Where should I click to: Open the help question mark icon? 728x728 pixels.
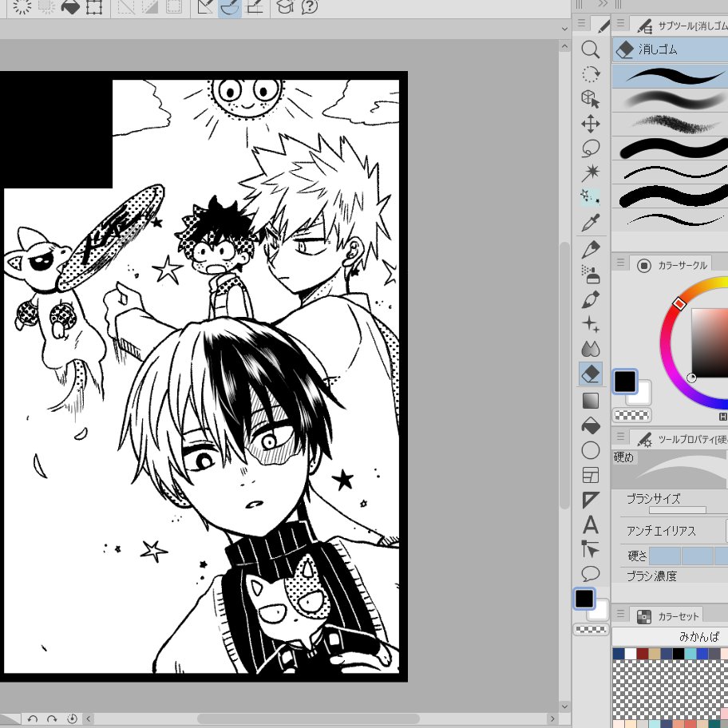tap(309, 6)
